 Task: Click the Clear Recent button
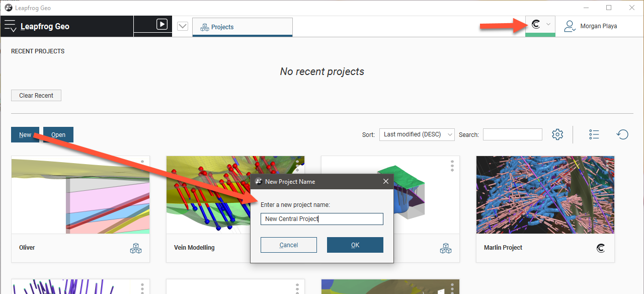point(36,95)
